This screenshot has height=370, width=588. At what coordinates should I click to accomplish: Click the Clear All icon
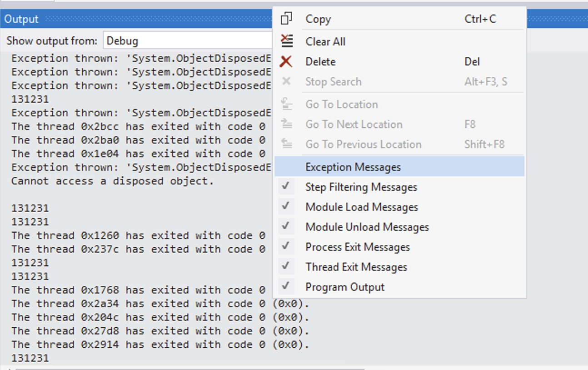286,41
